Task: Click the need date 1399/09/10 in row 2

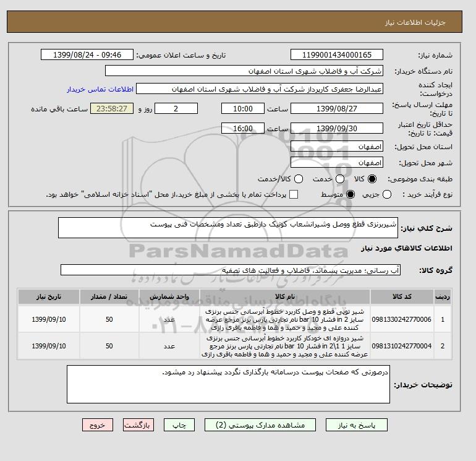Action: 49,346
